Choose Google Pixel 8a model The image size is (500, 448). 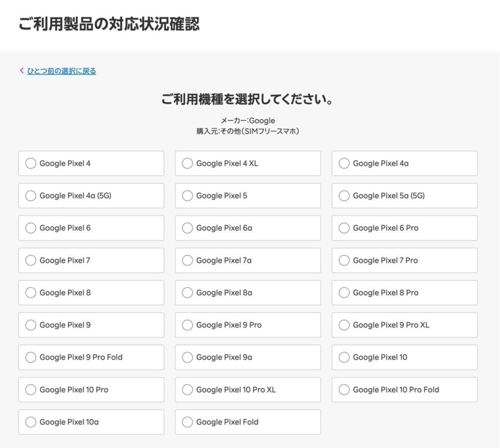248,292
